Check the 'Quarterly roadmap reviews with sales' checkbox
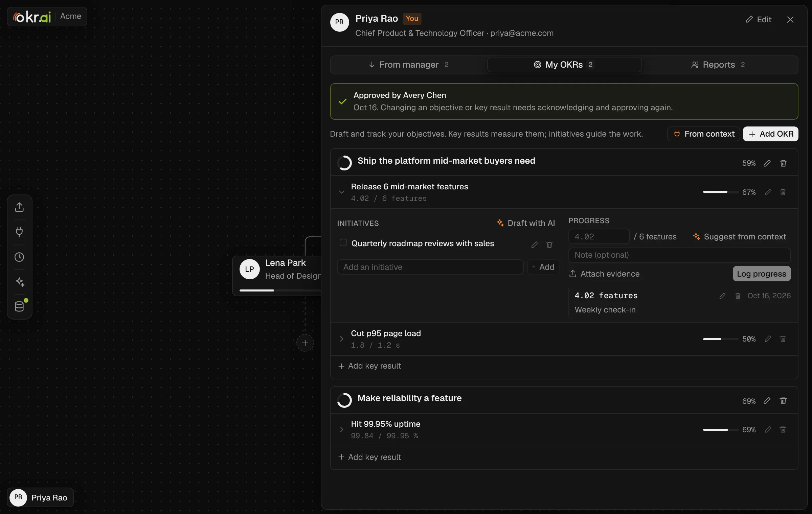 [343, 243]
